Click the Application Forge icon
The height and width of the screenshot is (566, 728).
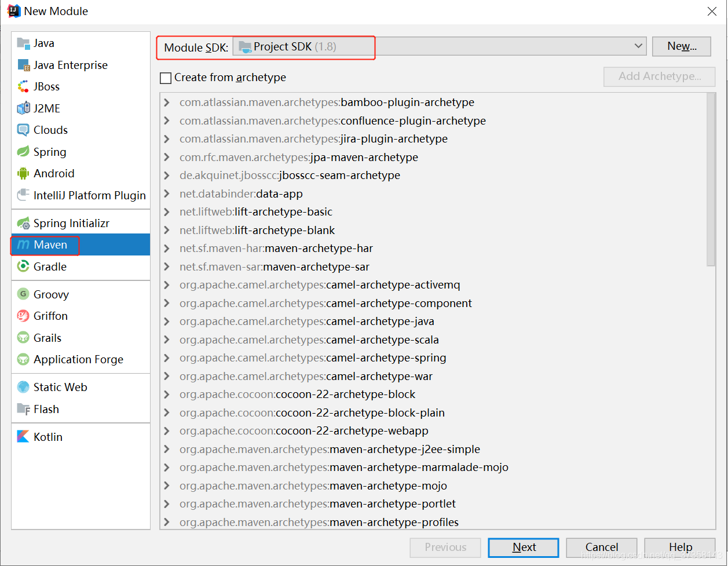(x=23, y=359)
